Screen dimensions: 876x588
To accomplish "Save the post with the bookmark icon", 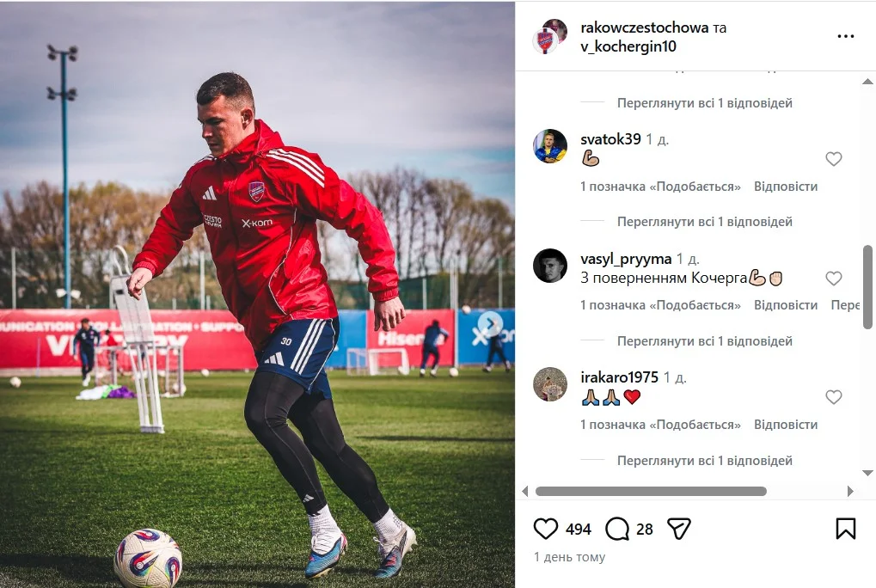I will pyautogui.click(x=845, y=528).
